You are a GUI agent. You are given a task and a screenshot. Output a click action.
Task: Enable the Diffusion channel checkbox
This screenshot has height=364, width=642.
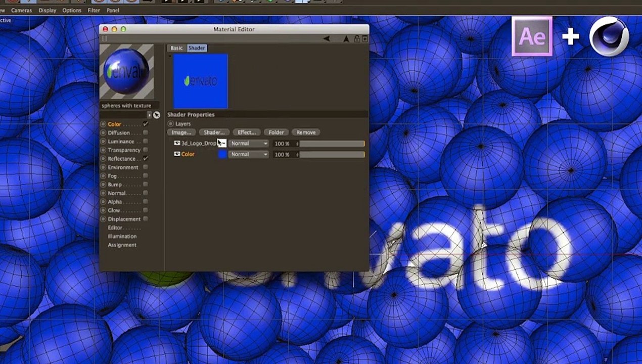point(146,133)
